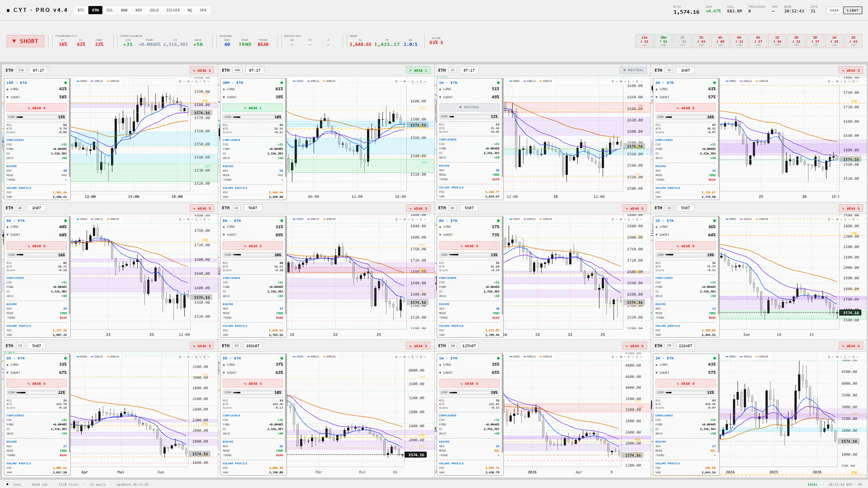Click the LONG 61% row in the 30M · ETH panel
The width and height of the screenshot is (868, 488).
253,89
